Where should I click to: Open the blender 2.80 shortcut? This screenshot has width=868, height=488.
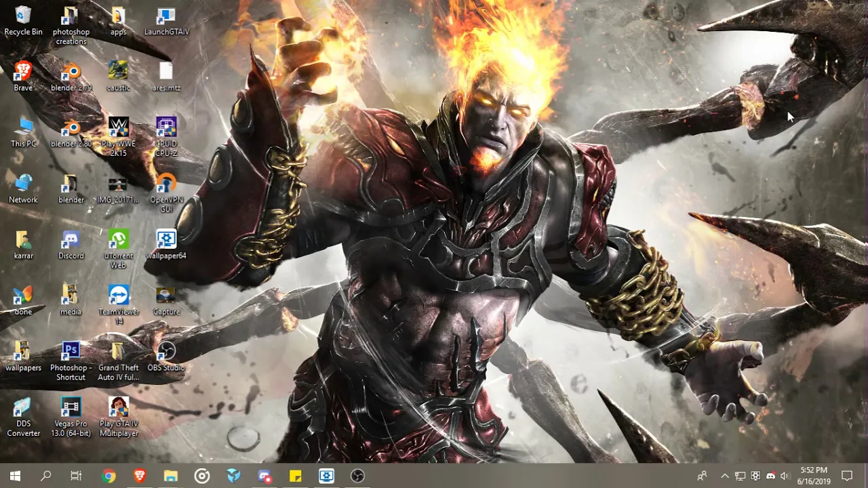[71, 133]
